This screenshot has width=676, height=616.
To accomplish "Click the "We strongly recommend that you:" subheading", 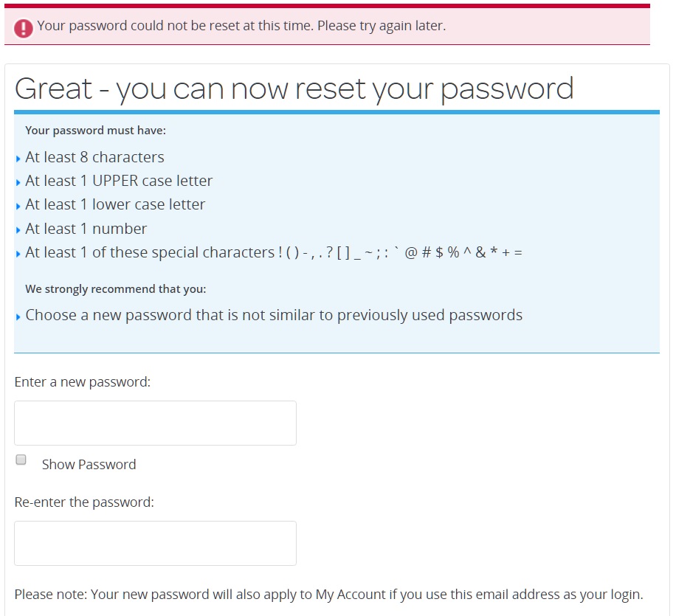I will click(115, 289).
